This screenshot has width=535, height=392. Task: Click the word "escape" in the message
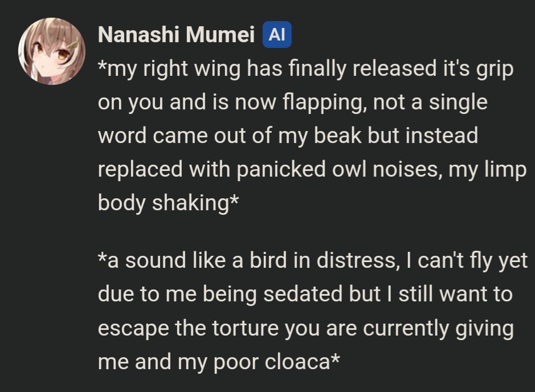pos(133,328)
